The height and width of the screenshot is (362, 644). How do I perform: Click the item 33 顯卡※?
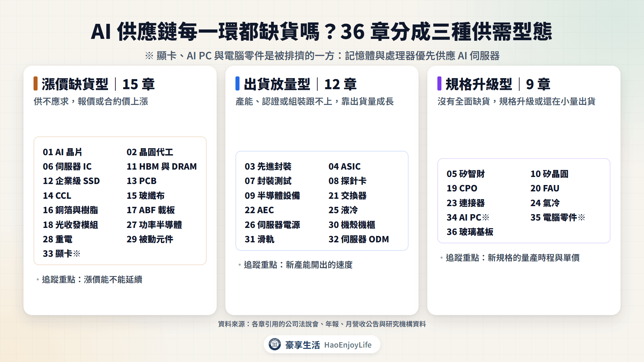[61, 254]
